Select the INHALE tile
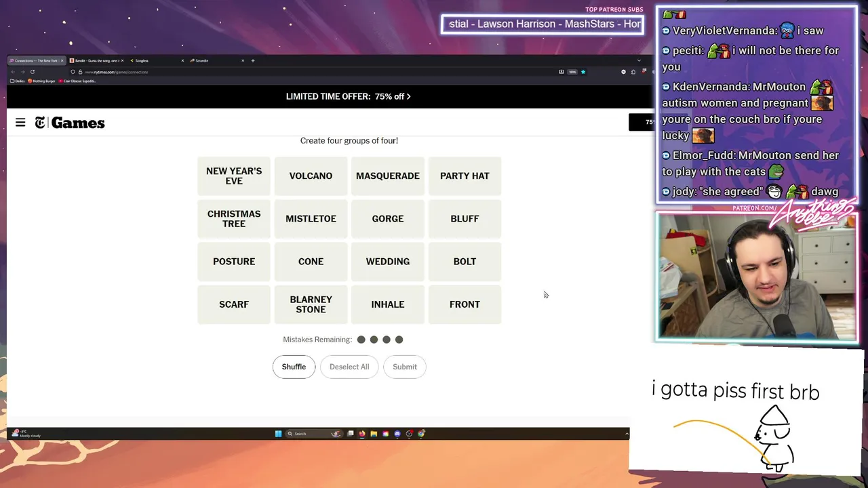The image size is (868, 488). tap(388, 304)
